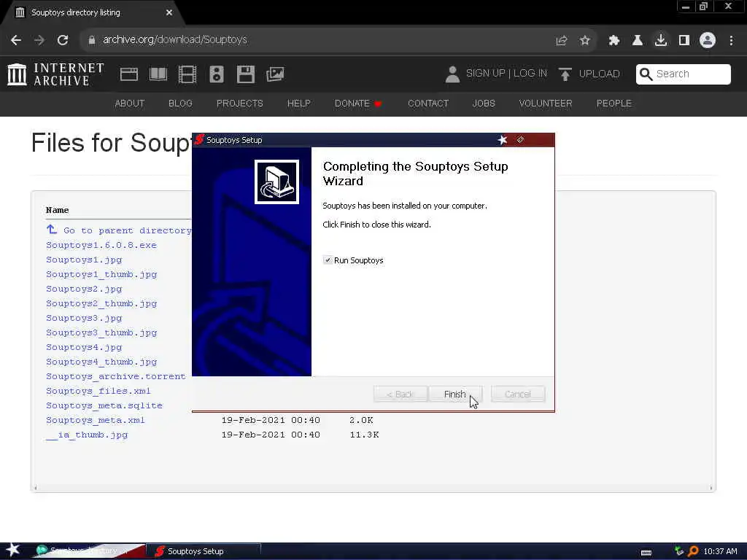
Task: Open the JOBS menu item
Action: click(484, 104)
